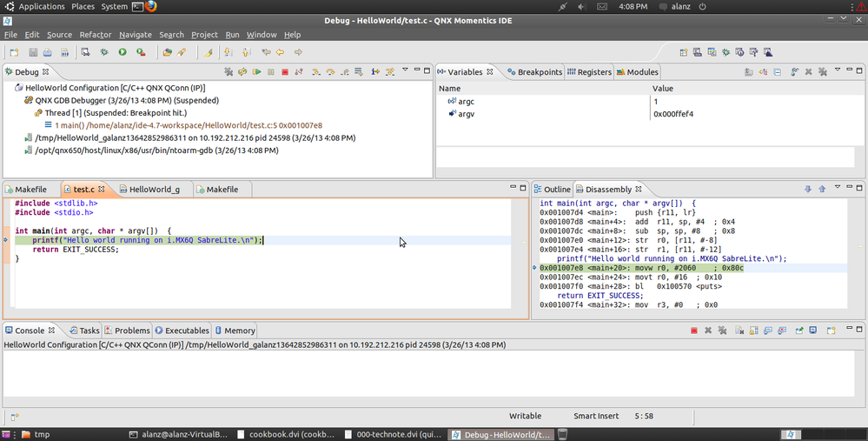Click Step Into icon in Debug view
This screenshot has height=441, width=868.
pyautogui.click(x=316, y=72)
